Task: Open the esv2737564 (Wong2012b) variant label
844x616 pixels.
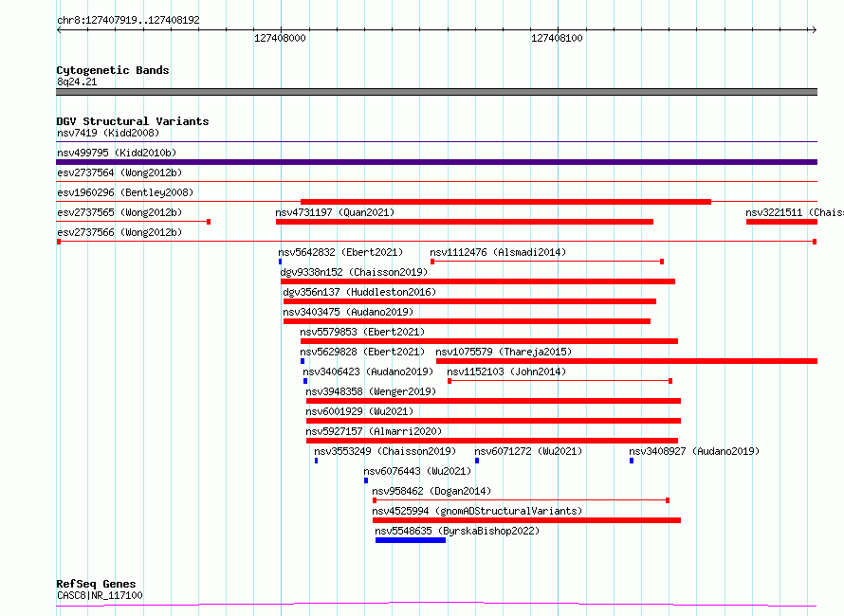Action: [119, 172]
